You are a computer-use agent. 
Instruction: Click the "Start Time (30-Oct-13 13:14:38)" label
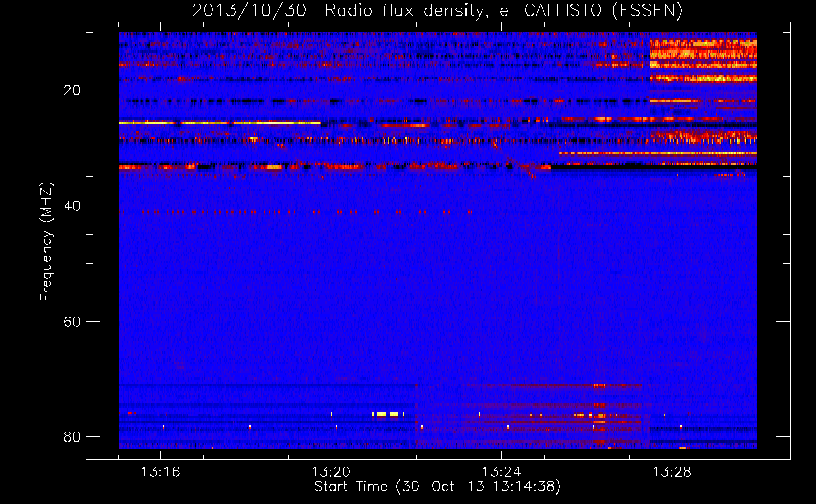[x=437, y=487]
